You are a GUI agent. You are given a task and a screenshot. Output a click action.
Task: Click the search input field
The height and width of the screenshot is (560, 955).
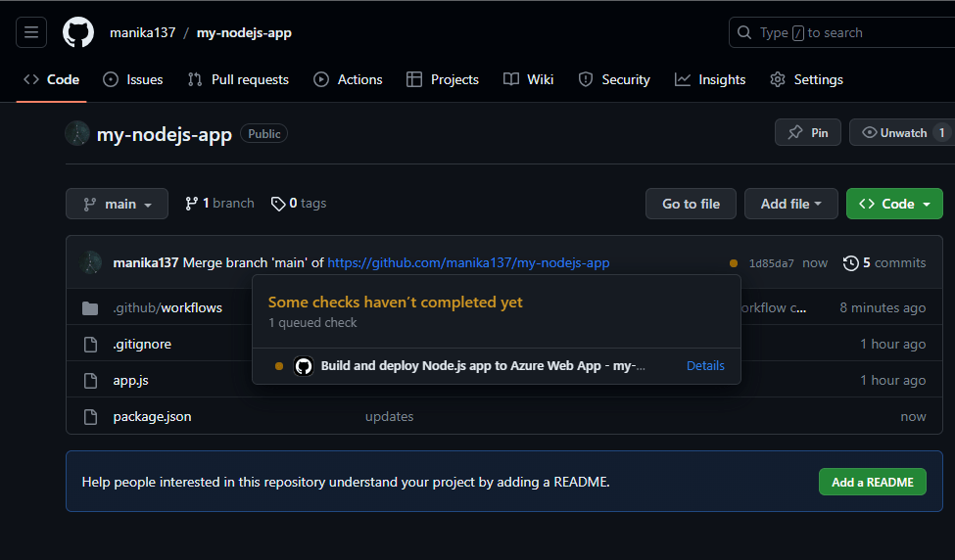tap(842, 32)
